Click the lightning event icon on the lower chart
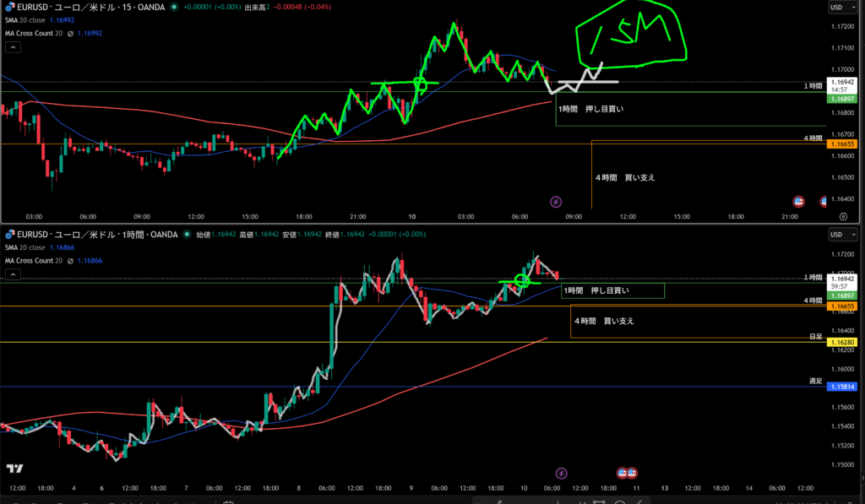Image resolution: width=865 pixels, height=504 pixels. 562,474
